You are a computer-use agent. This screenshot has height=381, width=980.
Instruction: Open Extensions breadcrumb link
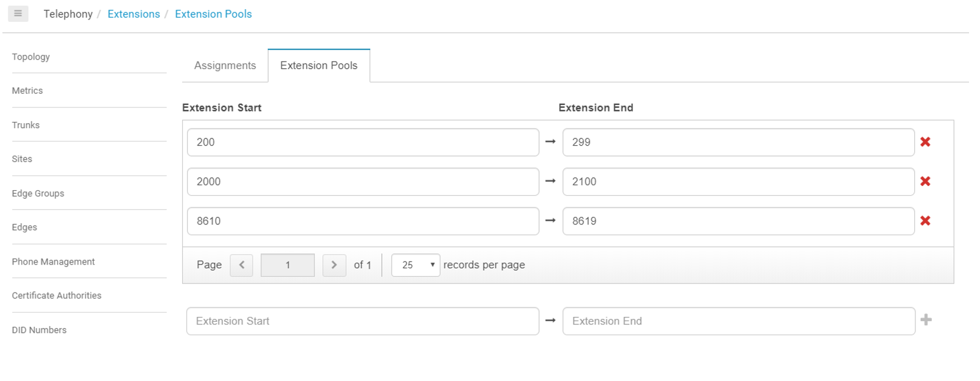click(x=133, y=14)
